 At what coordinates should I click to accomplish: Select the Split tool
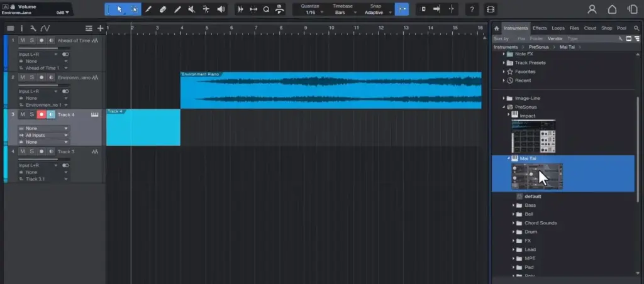tap(148, 9)
